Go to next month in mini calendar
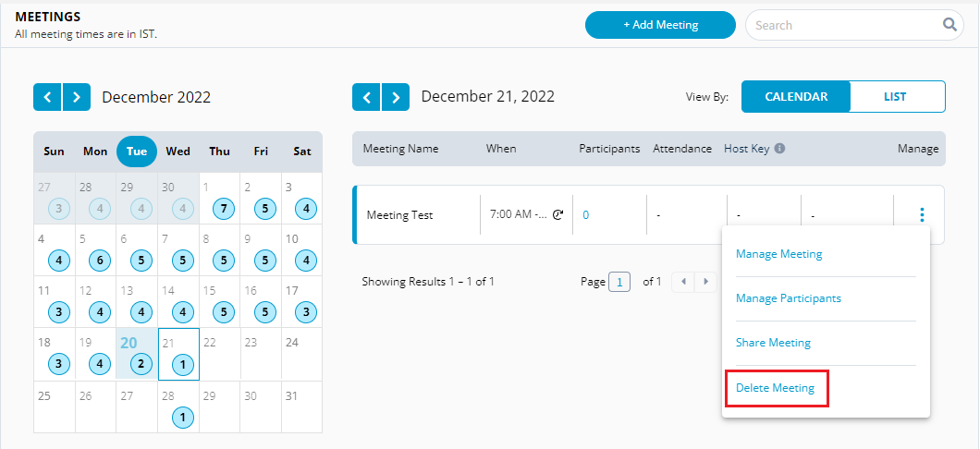 [77, 97]
